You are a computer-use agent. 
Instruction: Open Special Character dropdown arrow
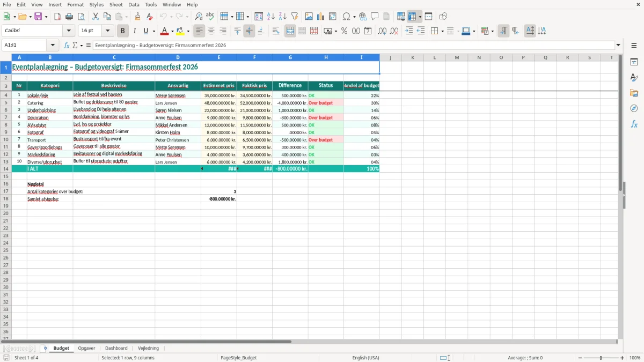pyautogui.click(x=354, y=17)
